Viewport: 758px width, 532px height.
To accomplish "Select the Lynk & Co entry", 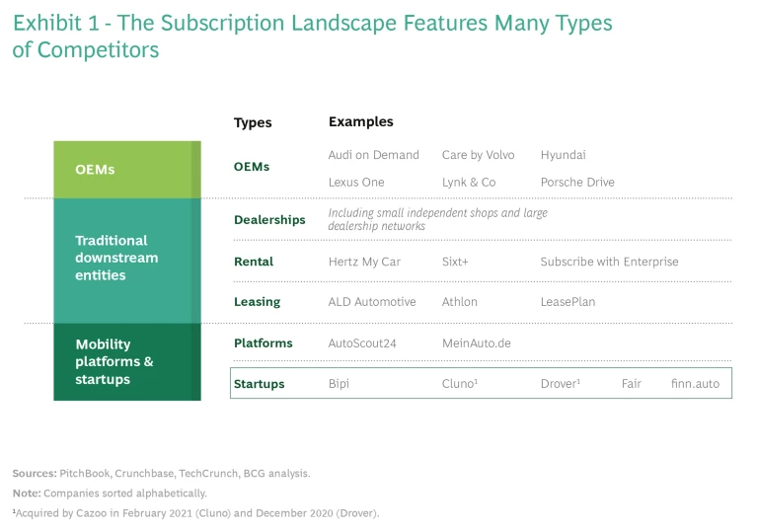I will [x=468, y=182].
